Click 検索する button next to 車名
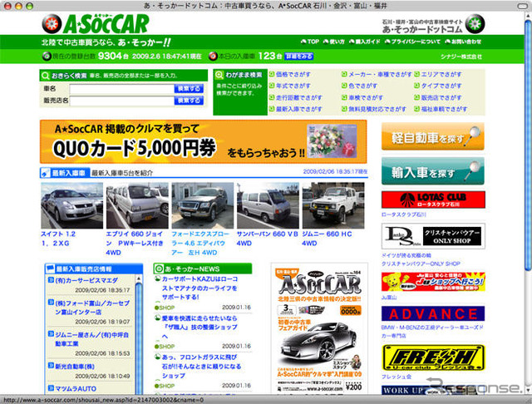This screenshot has width=532, height=404. pyautogui.click(x=189, y=89)
